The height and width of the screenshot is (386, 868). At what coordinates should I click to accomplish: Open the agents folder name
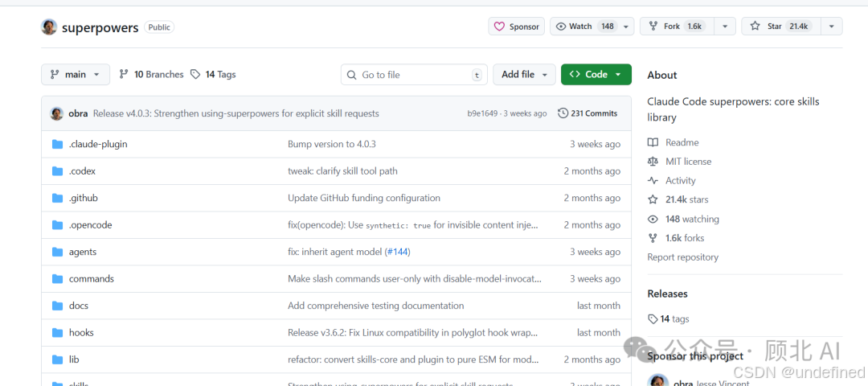tap(83, 252)
